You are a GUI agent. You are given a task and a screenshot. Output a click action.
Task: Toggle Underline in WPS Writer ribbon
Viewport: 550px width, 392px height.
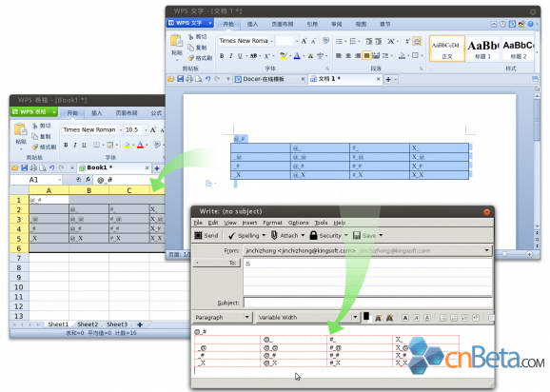[x=240, y=56]
